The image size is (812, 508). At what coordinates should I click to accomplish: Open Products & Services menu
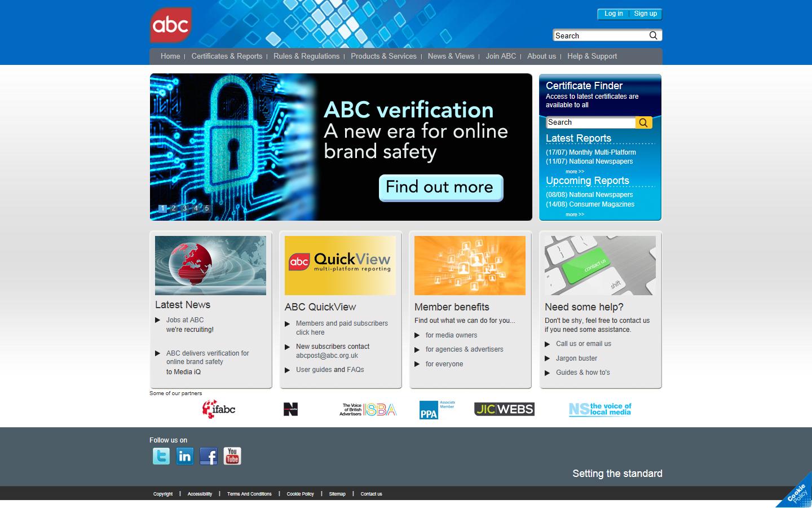click(x=383, y=56)
